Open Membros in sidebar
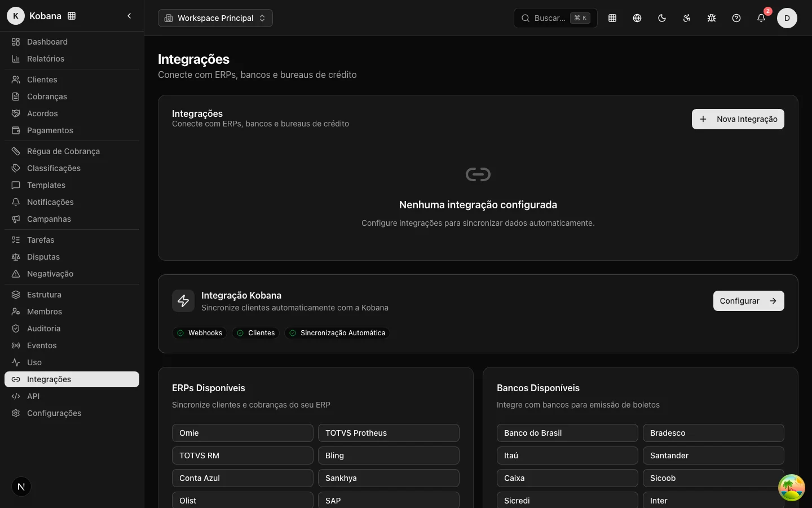This screenshot has height=508, width=812. [x=72, y=312]
